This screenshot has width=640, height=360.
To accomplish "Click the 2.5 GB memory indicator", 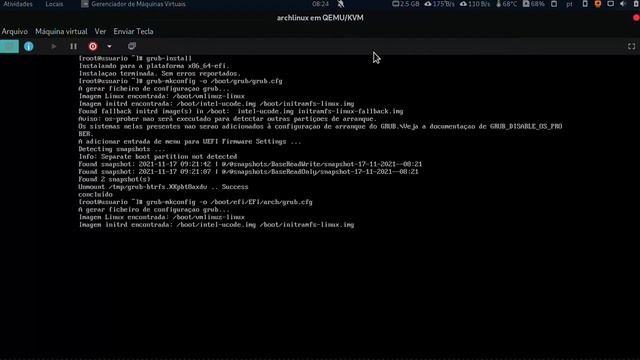I will tap(406, 4).
